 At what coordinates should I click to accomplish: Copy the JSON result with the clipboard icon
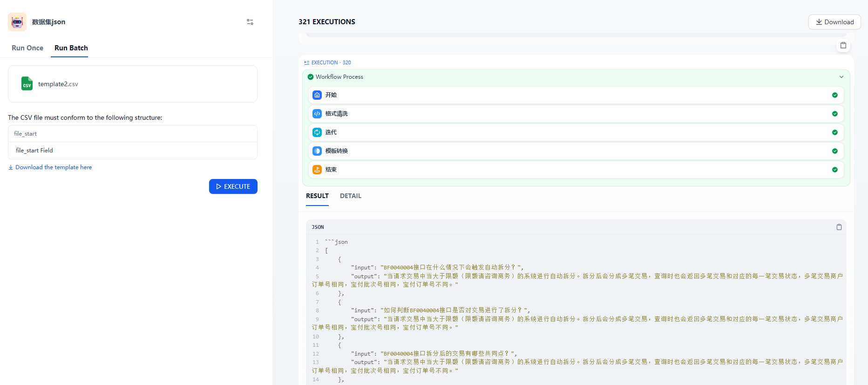tap(839, 227)
